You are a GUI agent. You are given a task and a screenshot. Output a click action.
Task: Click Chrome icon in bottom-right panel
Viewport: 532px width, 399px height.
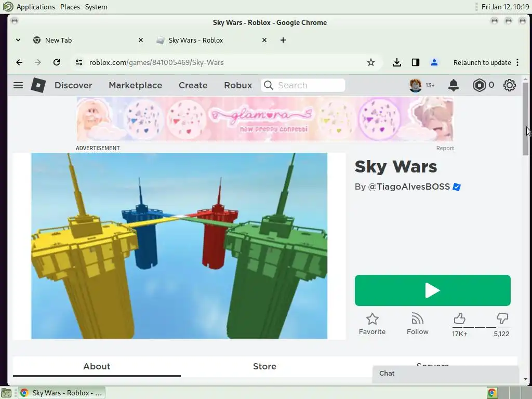(491, 393)
